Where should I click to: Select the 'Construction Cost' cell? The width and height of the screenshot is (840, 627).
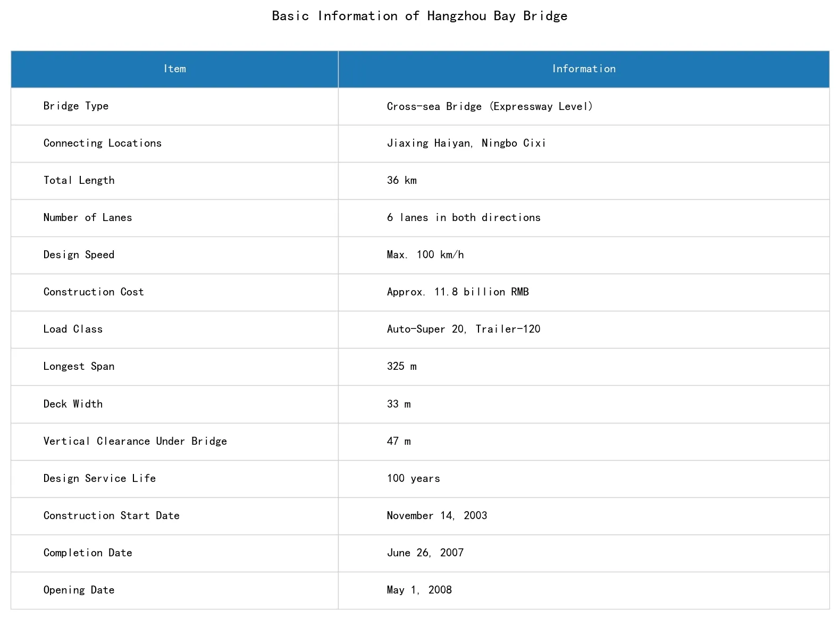[174, 292]
